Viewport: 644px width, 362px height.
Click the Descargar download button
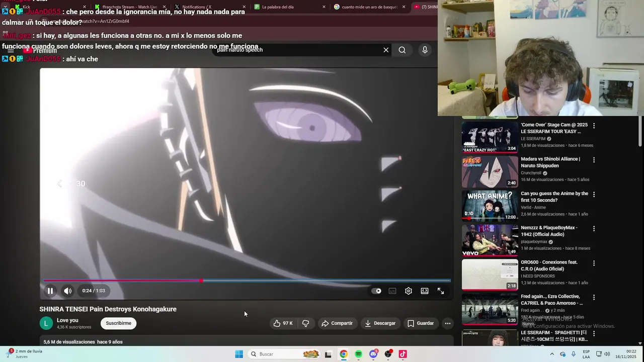coord(380,323)
